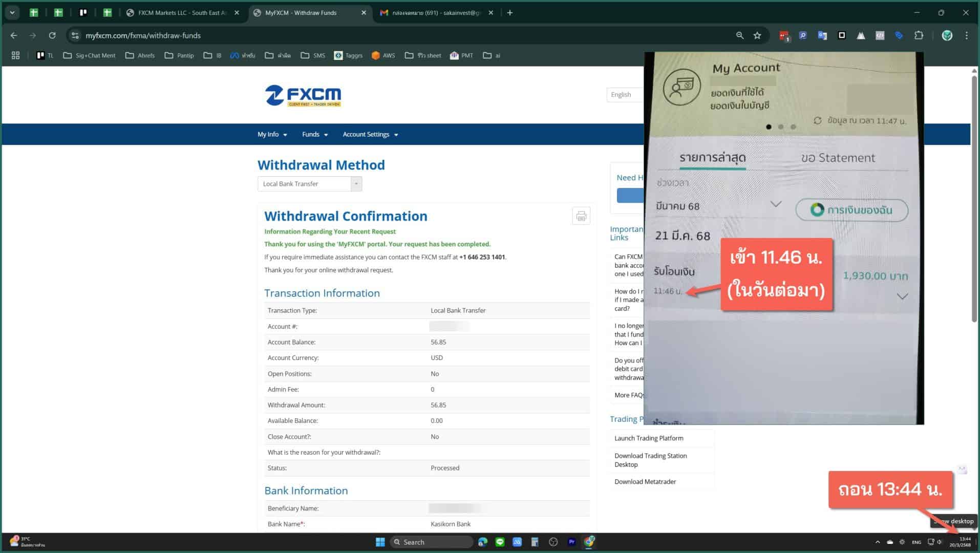Open the Windows Start menu

[x=380, y=542]
